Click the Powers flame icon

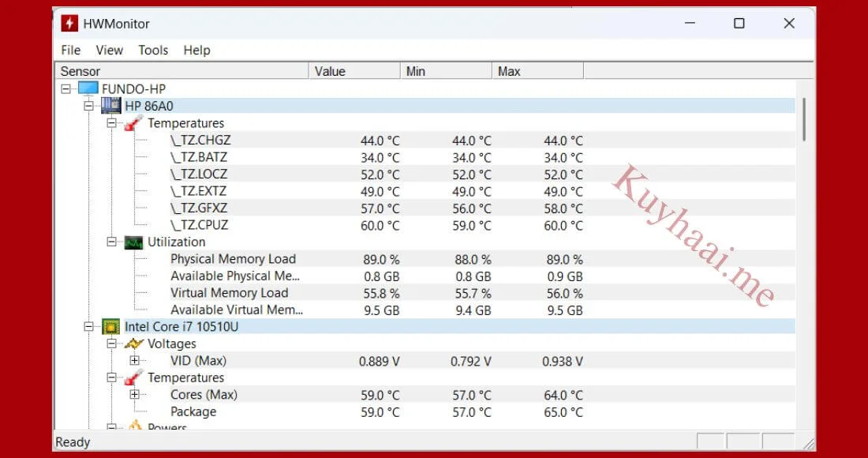134,426
